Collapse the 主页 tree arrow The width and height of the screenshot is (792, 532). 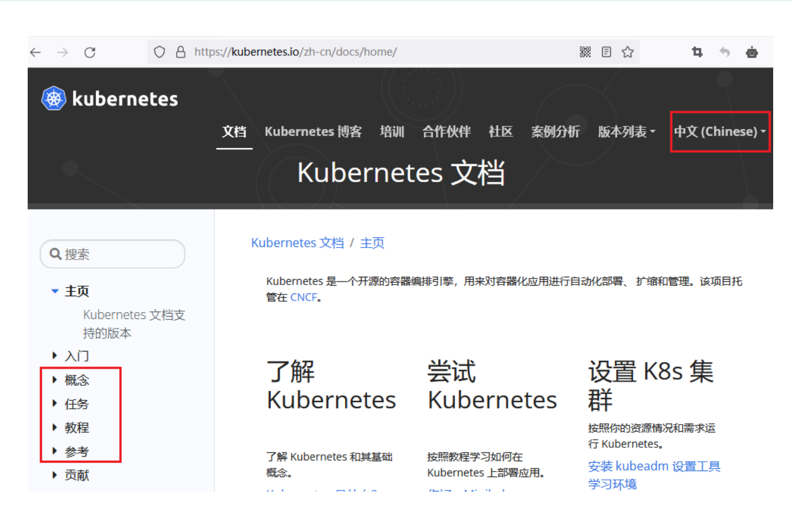pos(55,291)
